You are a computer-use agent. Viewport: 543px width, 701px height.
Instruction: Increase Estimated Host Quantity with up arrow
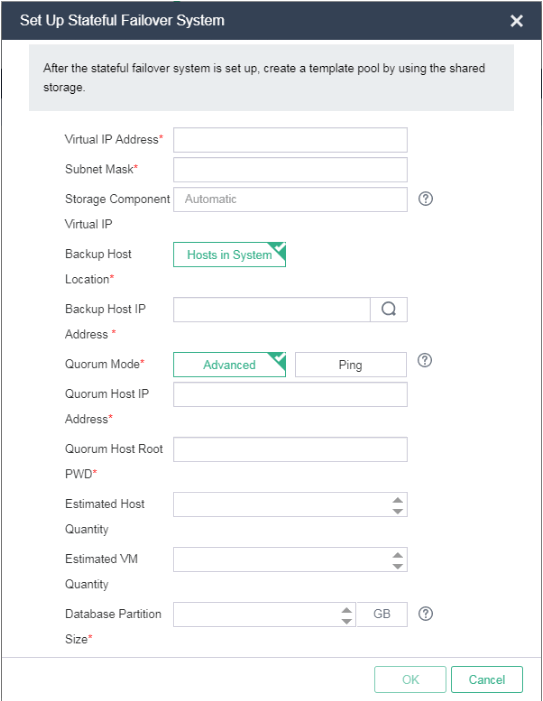tap(397, 500)
